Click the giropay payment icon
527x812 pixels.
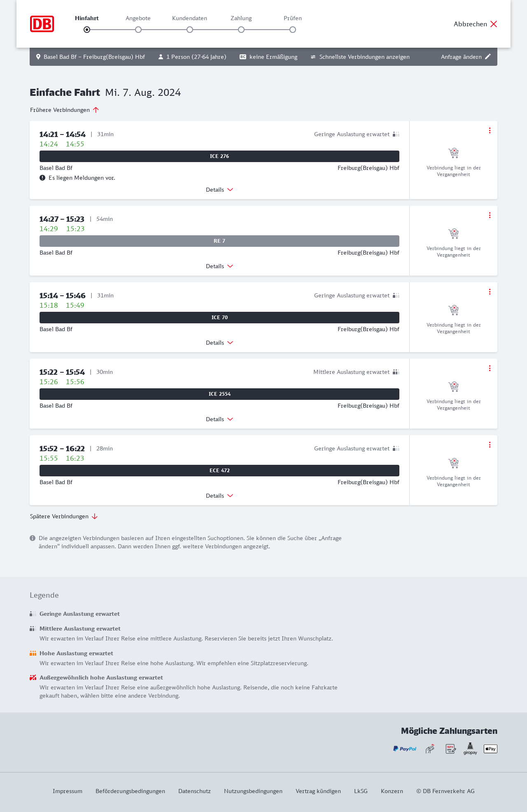(x=470, y=749)
